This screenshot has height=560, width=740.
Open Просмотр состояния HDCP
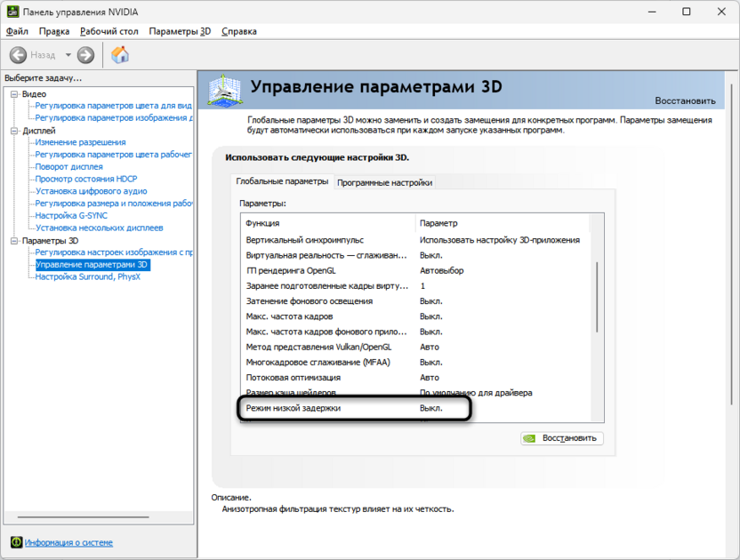(86, 180)
